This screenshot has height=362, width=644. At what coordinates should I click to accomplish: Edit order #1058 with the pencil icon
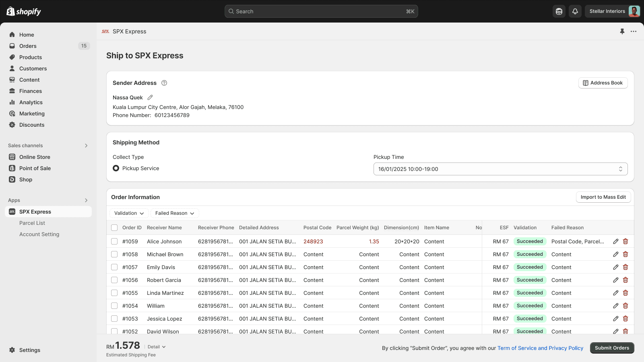click(x=616, y=254)
